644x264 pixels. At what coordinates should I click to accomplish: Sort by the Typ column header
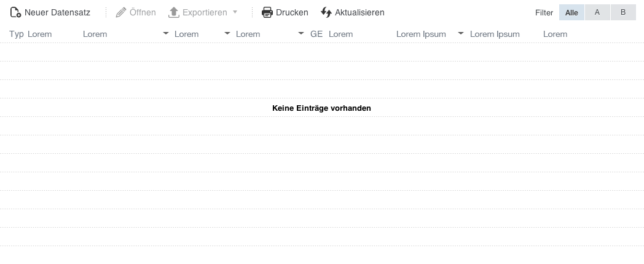[17, 34]
